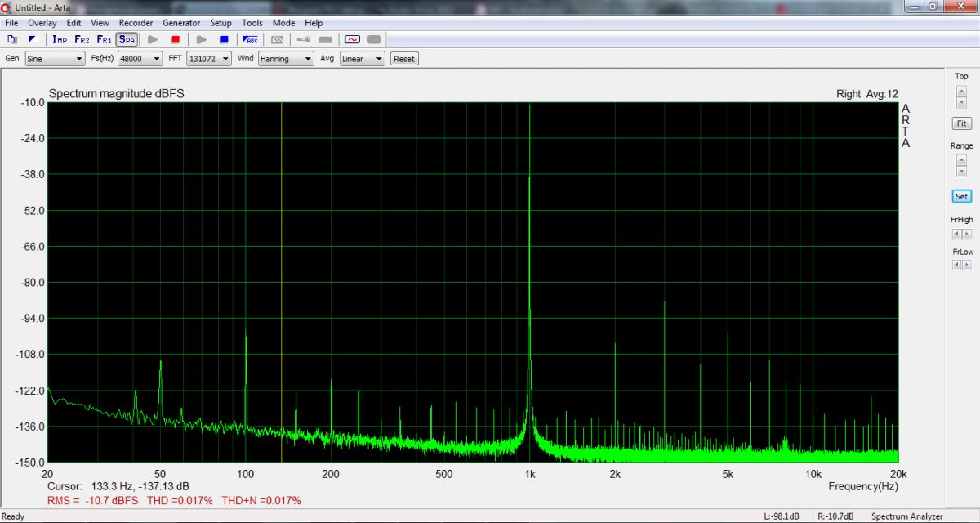Viewport: 980px width, 523px height.
Task: Click the Fit button
Action: pos(961,123)
